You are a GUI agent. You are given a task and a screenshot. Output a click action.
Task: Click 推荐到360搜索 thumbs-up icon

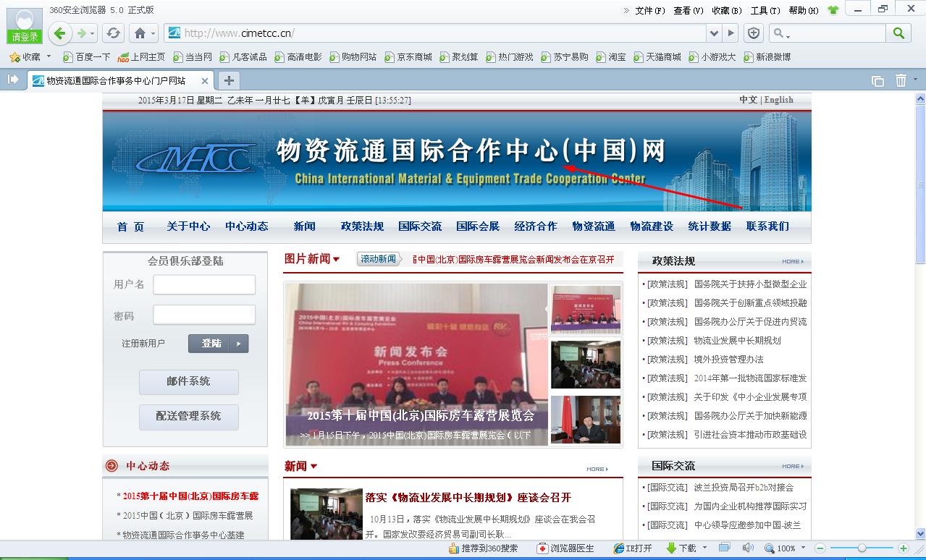[x=453, y=548]
